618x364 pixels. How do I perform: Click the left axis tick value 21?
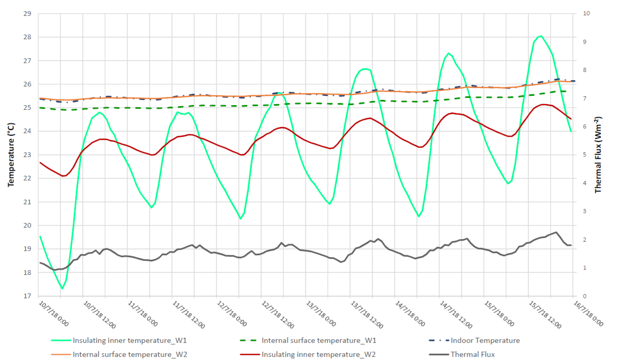pyautogui.click(x=27, y=202)
